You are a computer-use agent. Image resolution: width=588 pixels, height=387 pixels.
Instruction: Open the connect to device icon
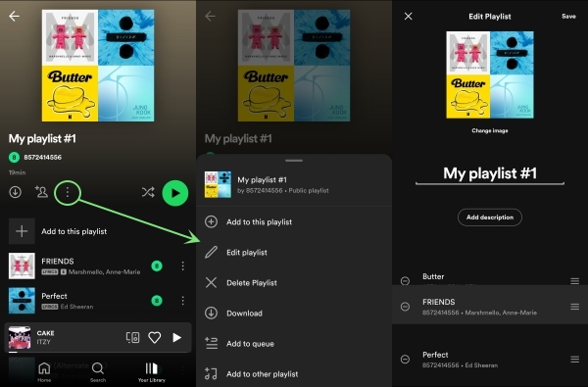click(132, 337)
